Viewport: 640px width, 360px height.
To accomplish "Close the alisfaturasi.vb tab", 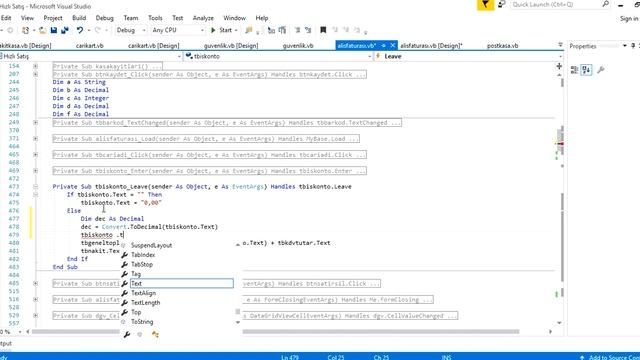I will (393, 45).
